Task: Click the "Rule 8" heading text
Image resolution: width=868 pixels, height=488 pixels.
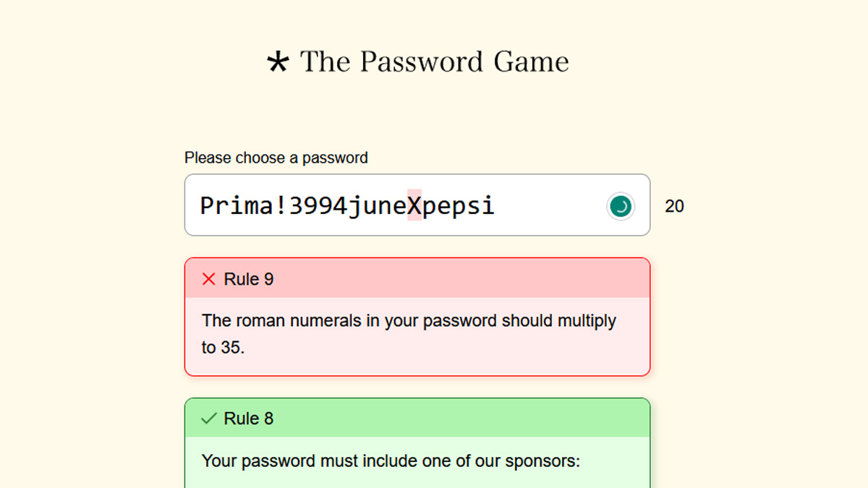Action: (x=248, y=419)
